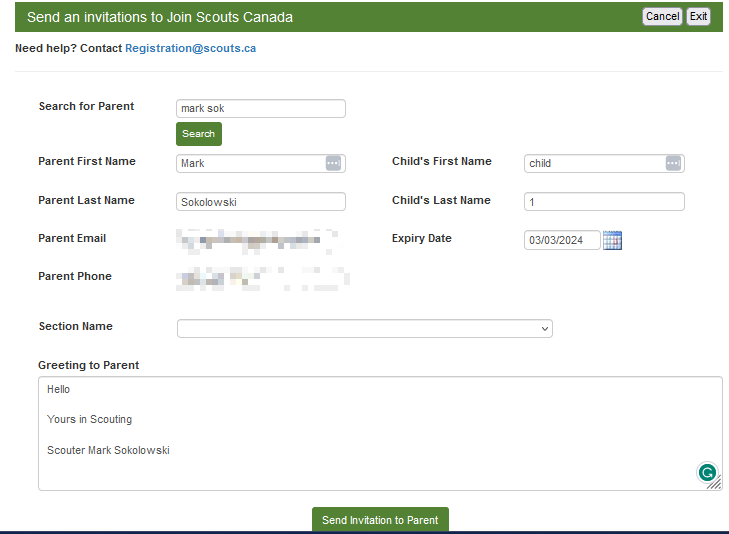Click the "Greeting to Parent" label
Viewport: 729px width, 534px height.
coord(88,365)
